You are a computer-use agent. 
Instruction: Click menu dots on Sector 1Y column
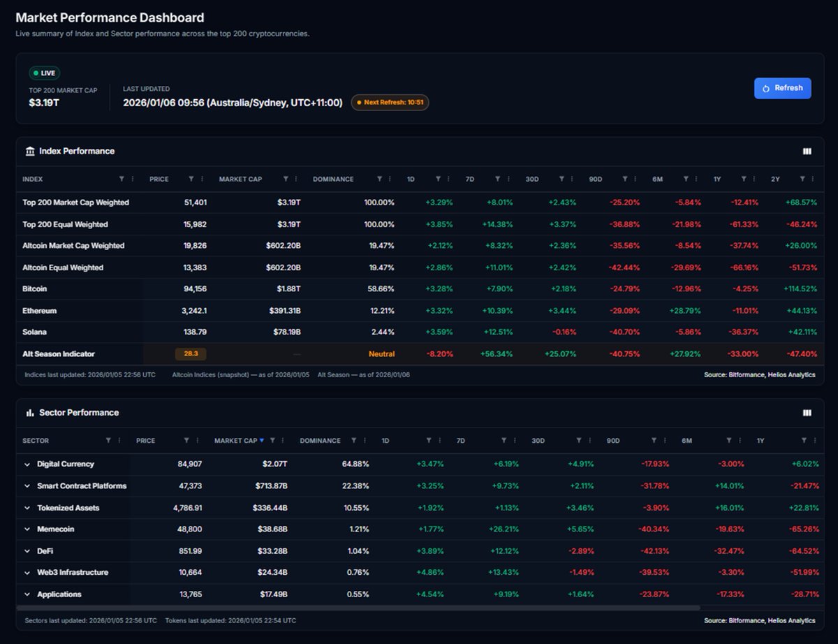[x=815, y=441]
